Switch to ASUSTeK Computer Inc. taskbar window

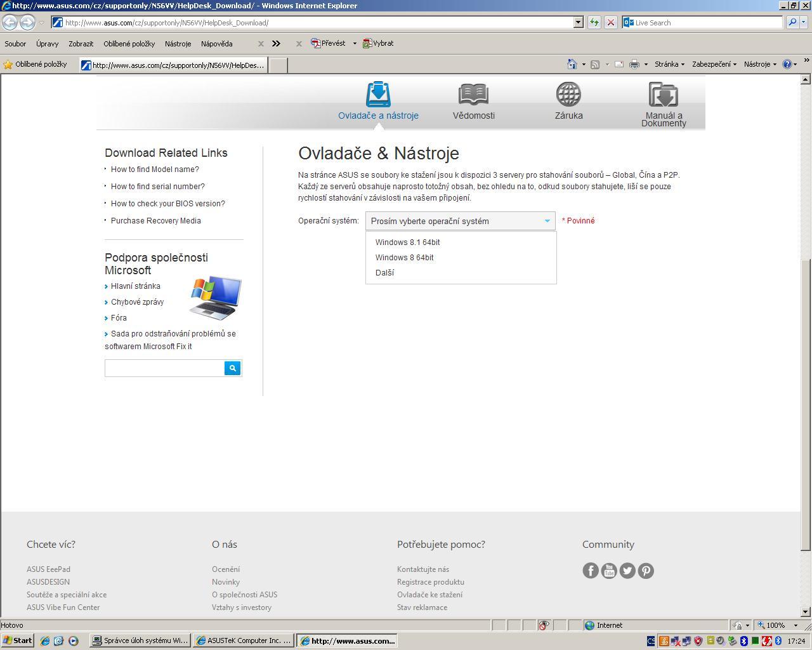coord(244,640)
